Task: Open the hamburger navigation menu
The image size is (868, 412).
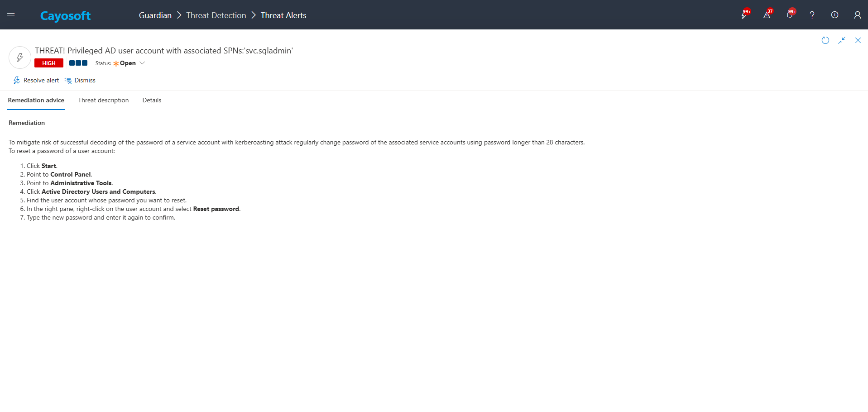Action: point(11,15)
